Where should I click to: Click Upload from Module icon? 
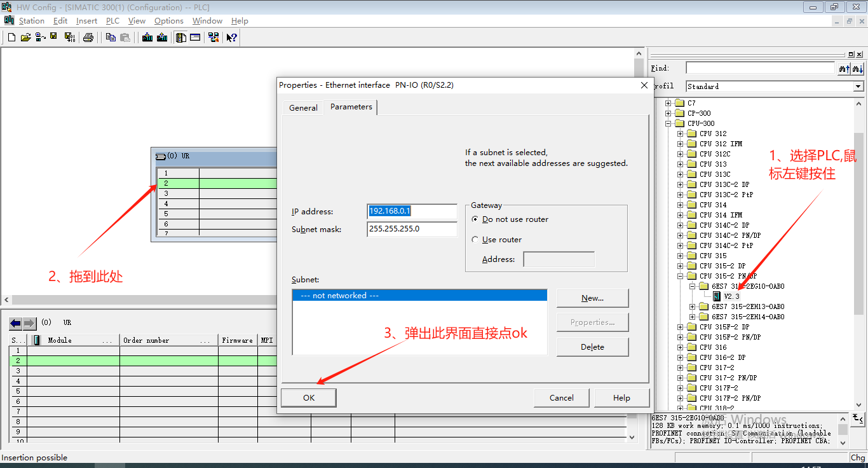[x=162, y=38]
